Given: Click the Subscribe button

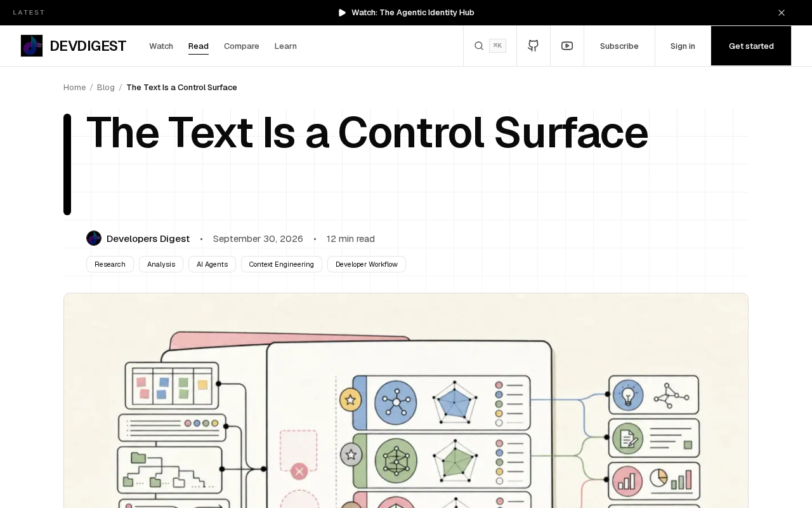Looking at the screenshot, I should tap(619, 46).
